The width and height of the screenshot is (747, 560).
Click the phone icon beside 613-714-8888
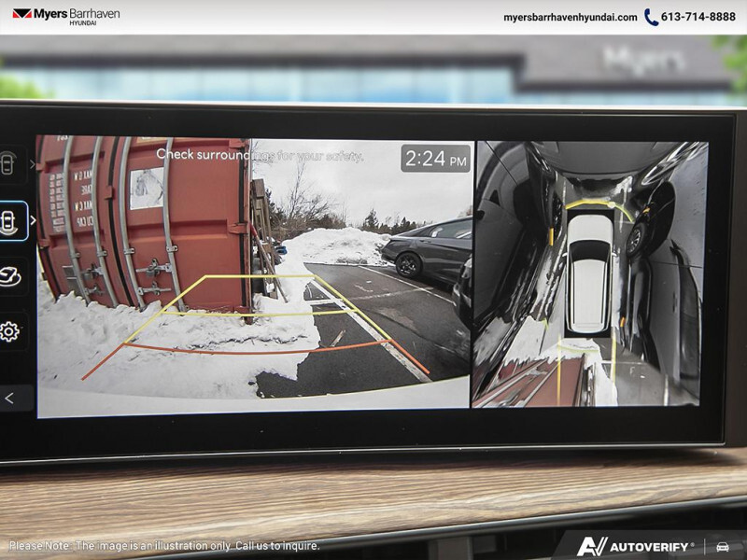tap(651, 17)
